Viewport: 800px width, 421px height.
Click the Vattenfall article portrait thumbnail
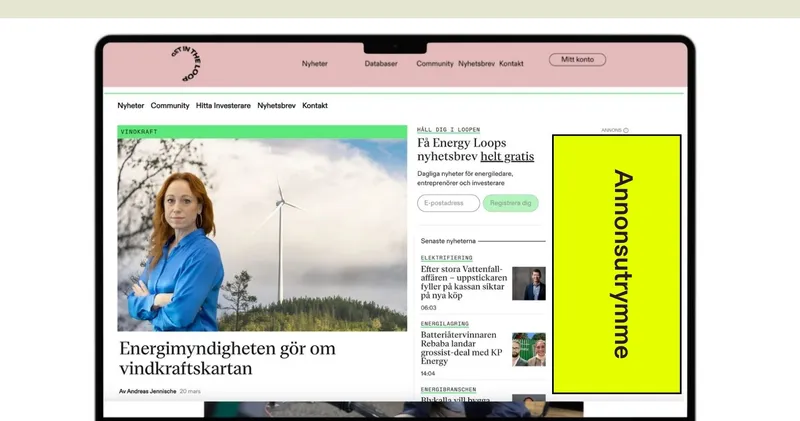[529, 283]
